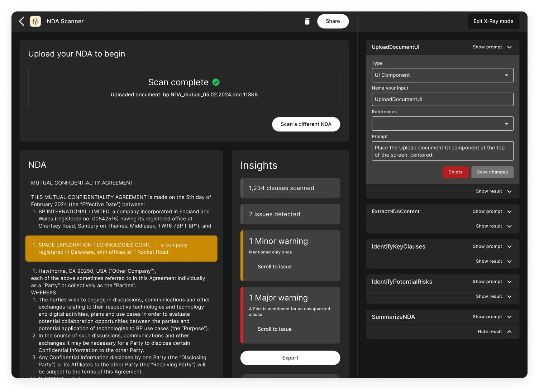Open the References dropdown
This screenshot has height=392, width=539.
pyautogui.click(x=443, y=124)
